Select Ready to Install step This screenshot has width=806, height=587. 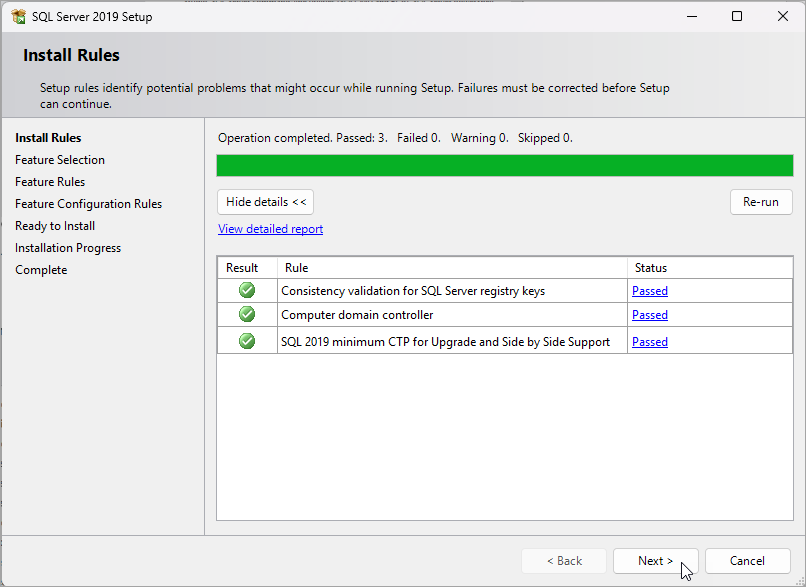(55, 226)
